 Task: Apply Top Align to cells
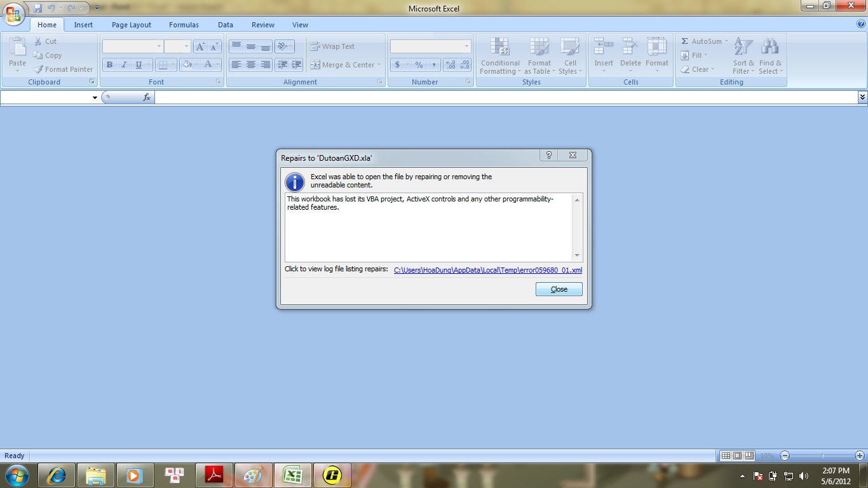click(236, 46)
